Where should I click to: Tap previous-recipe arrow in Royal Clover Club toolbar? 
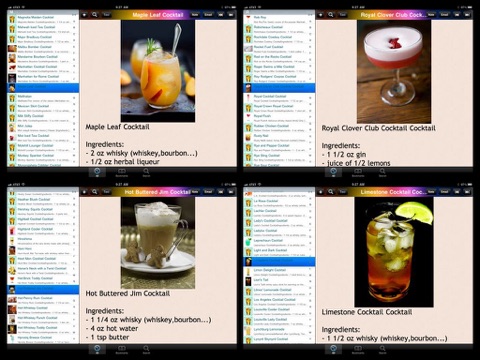coord(457,15)
